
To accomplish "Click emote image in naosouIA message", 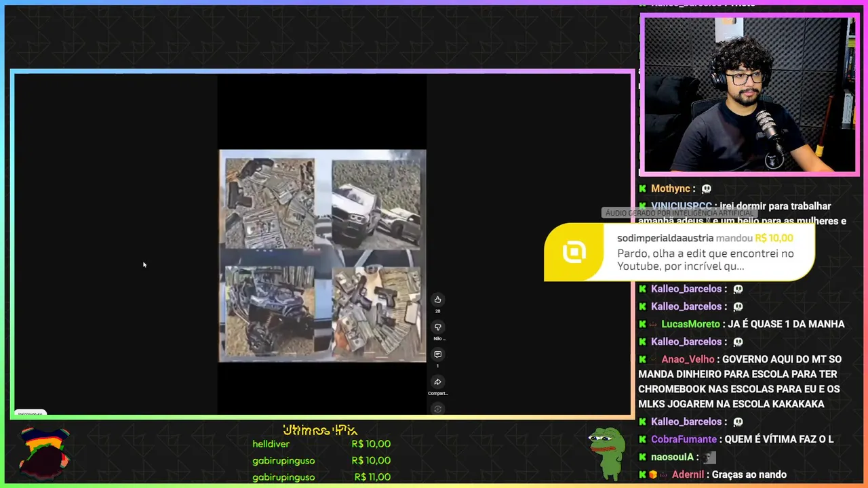I will [709, 457].
